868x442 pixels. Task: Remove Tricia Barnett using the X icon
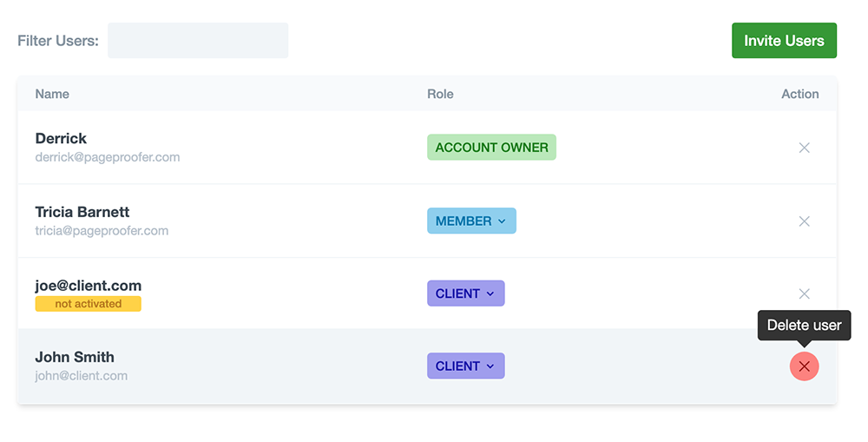(x=804, y=221)
